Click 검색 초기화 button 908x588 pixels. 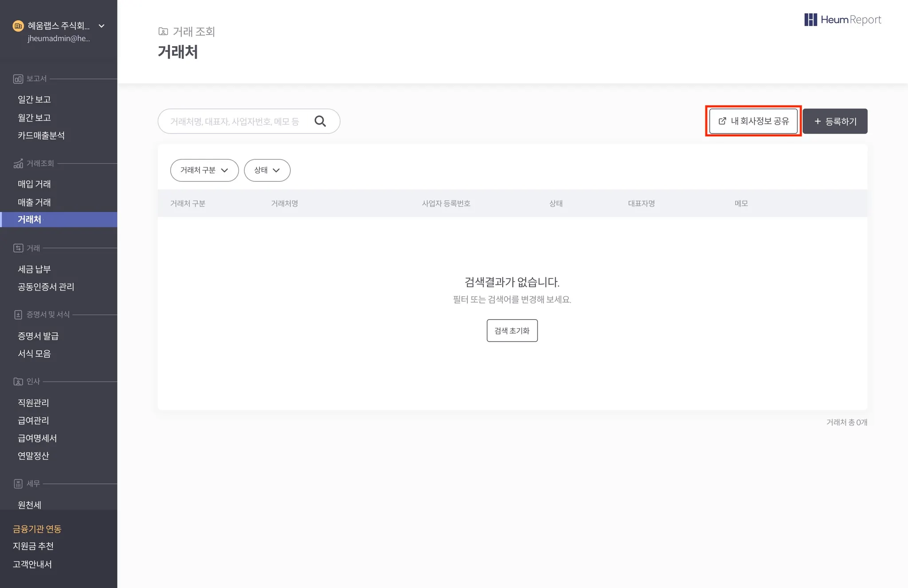(x=512, y=331)
